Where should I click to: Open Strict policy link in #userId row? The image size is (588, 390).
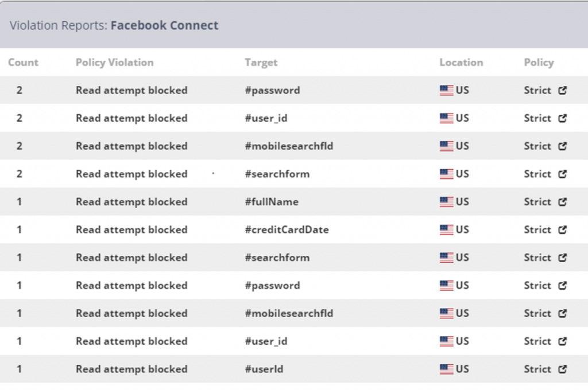click(x=537, y=369)
